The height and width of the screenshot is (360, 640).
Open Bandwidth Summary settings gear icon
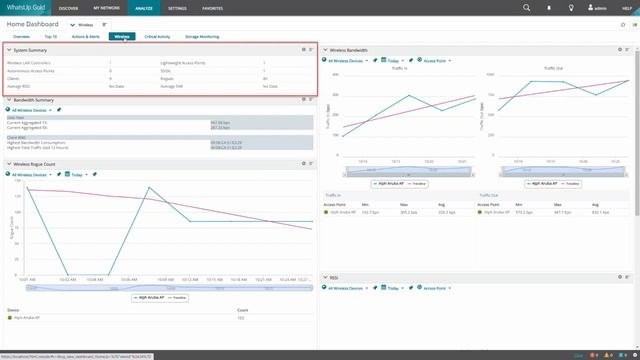tap(304, 99)
